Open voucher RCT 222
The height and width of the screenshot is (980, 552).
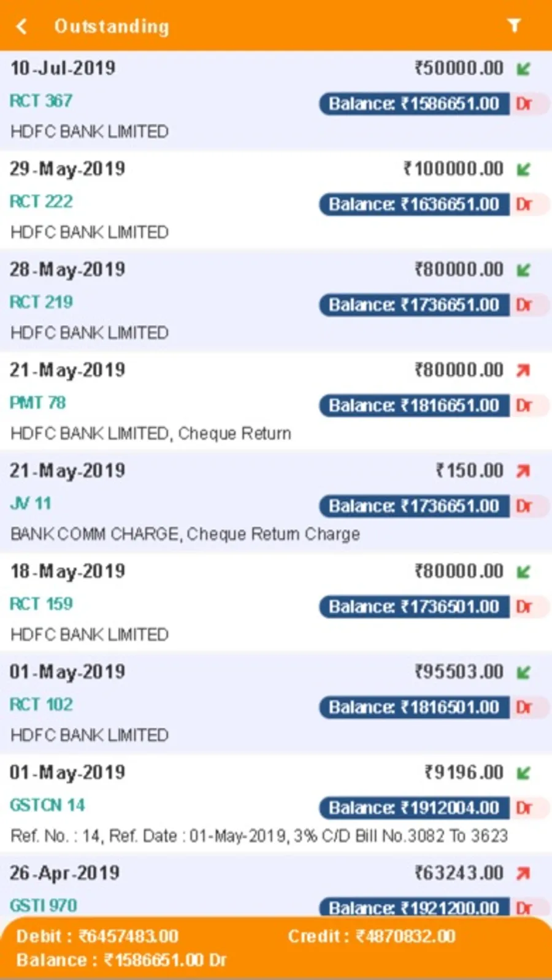tap(41, 201)
